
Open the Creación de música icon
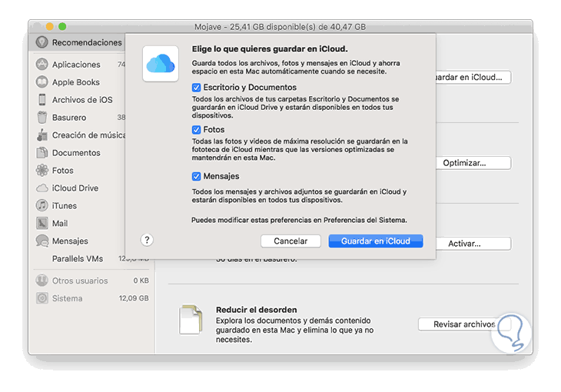click(41, 135)
